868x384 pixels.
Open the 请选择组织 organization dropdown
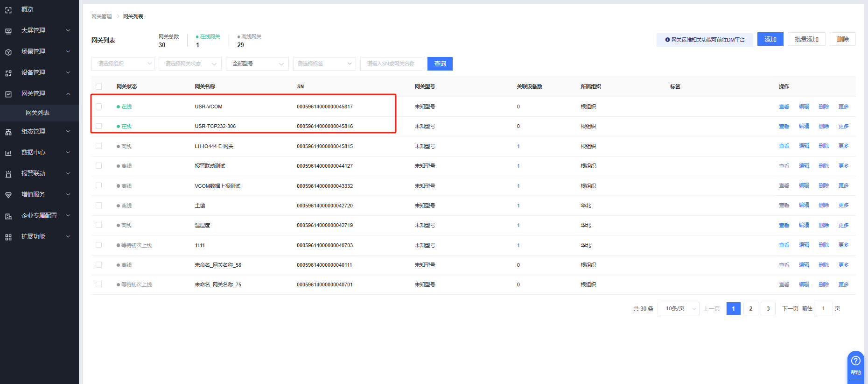(123, 64)
